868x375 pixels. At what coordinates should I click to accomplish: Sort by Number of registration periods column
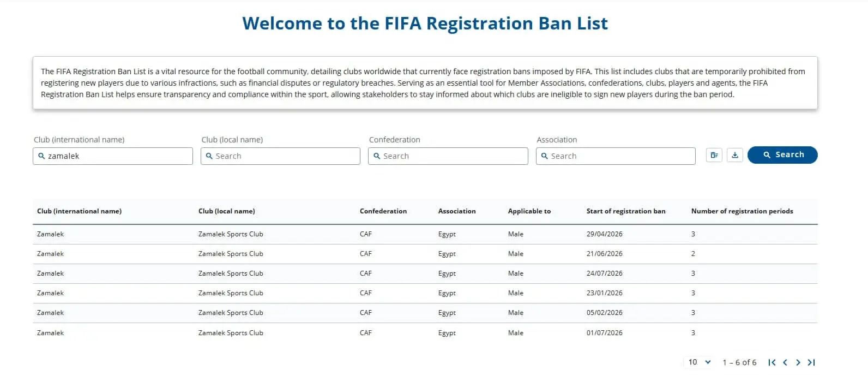[742, 211]
